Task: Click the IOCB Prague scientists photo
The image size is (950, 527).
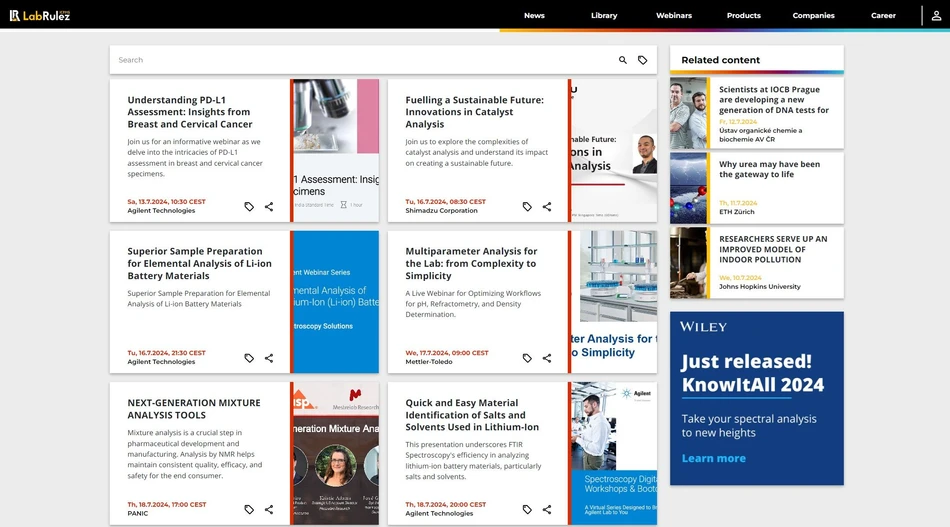Action: coord(688,113)
